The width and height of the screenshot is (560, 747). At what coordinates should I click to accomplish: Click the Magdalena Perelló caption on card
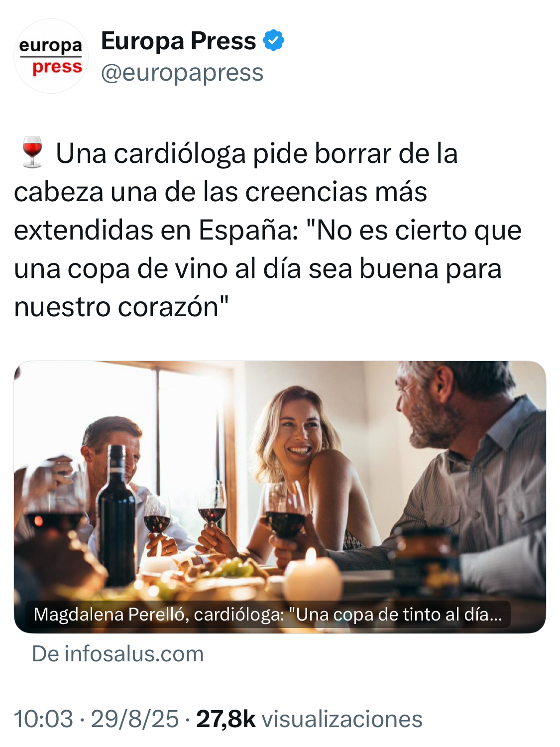(268, 615)
